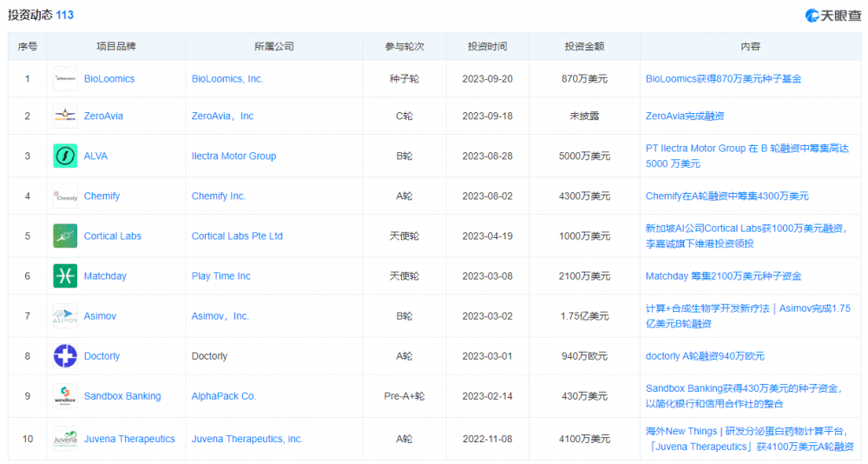
Task: Click the 投资金额 column header
Action: [584, 47]
